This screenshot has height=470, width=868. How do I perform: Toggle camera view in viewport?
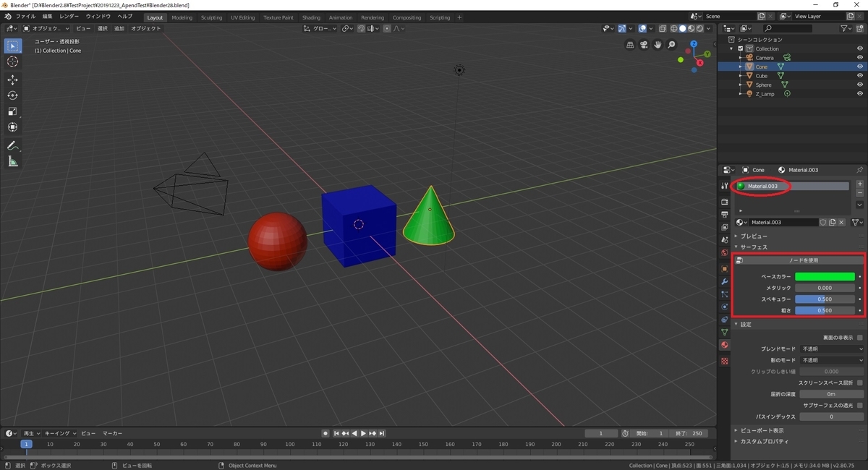644,45
